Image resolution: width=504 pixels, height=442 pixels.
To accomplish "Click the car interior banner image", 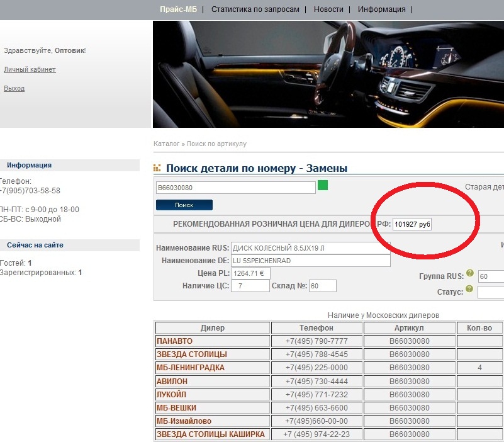I will (328, 74).
